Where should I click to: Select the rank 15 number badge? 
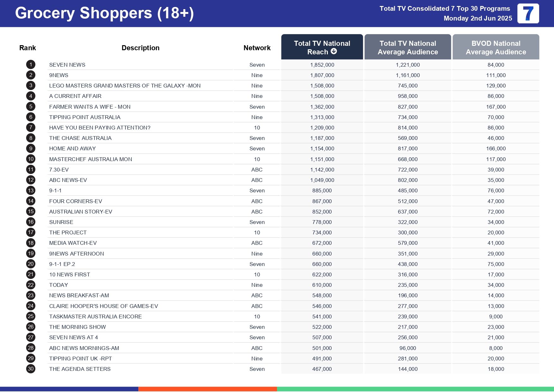tap(31, 212)
